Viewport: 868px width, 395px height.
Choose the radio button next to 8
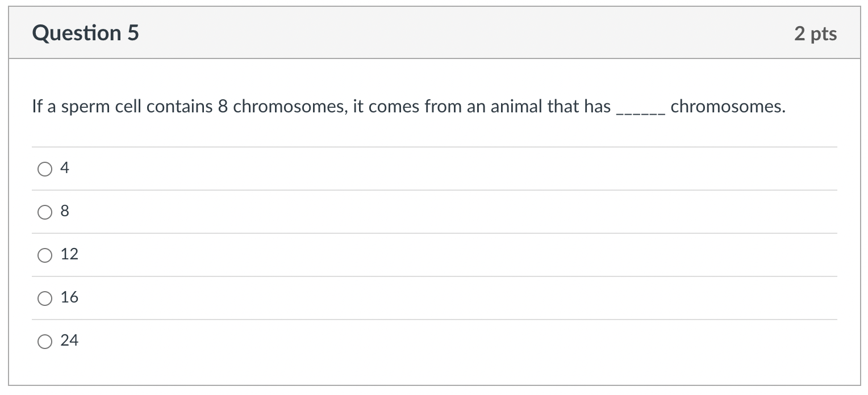click(x=44, y=212)
